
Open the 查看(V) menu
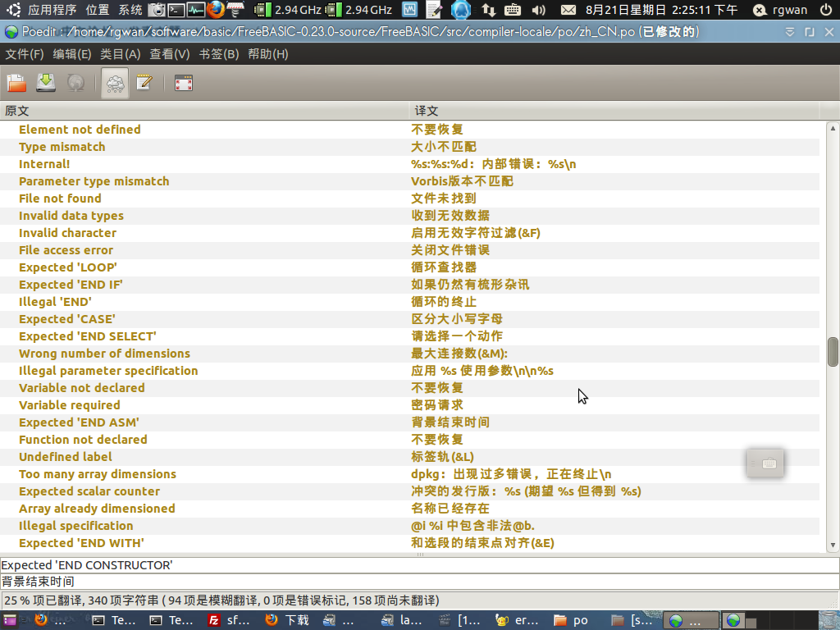pyautogui.click(x=169, y=54)
